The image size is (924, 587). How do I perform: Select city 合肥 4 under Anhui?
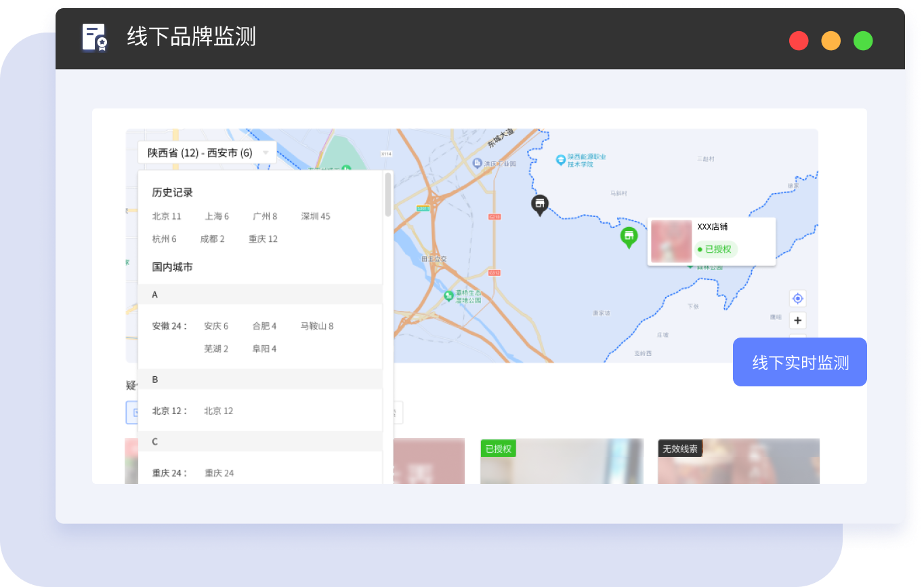[264, 326]
